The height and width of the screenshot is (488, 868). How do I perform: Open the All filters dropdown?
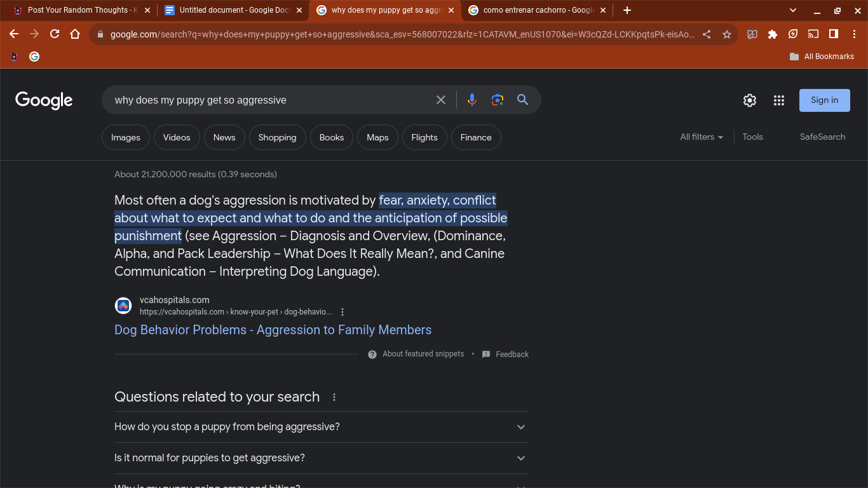[x=702, y=137]
